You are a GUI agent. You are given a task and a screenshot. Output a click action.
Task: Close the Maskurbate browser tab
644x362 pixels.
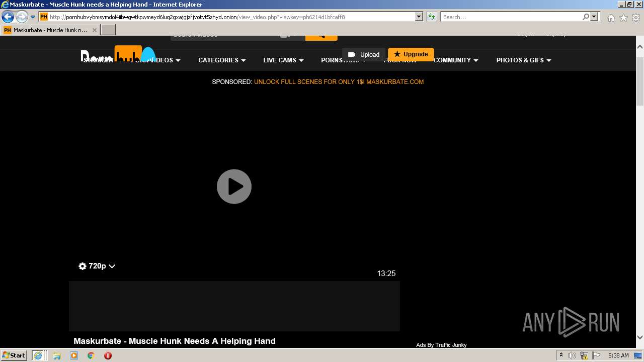tap(94, 30)
